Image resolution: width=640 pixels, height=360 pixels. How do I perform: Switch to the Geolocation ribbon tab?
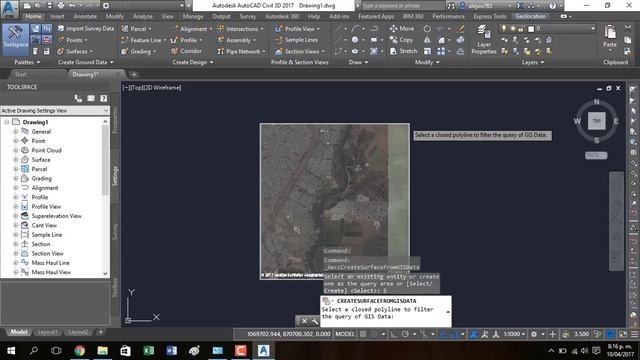point(530,16)
